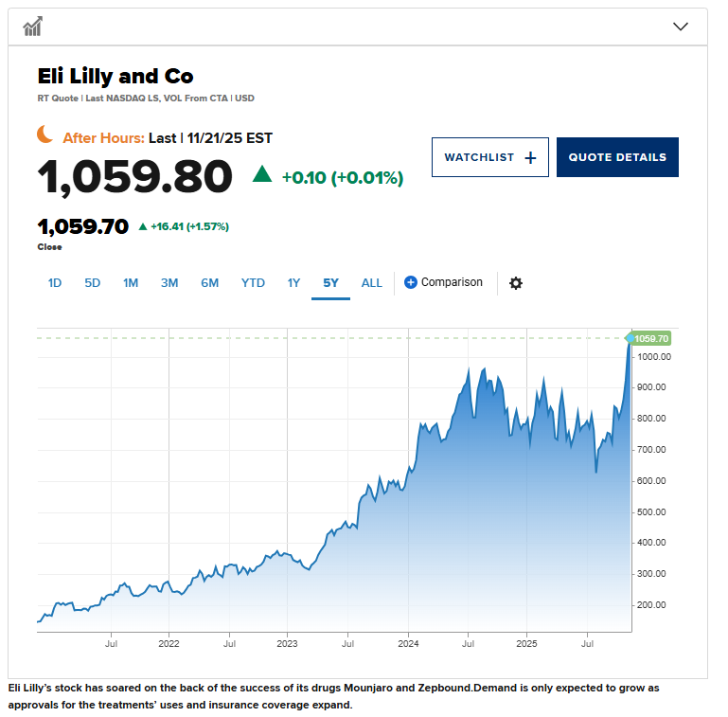Open chart settings gear icon

[x=516, y=283]
